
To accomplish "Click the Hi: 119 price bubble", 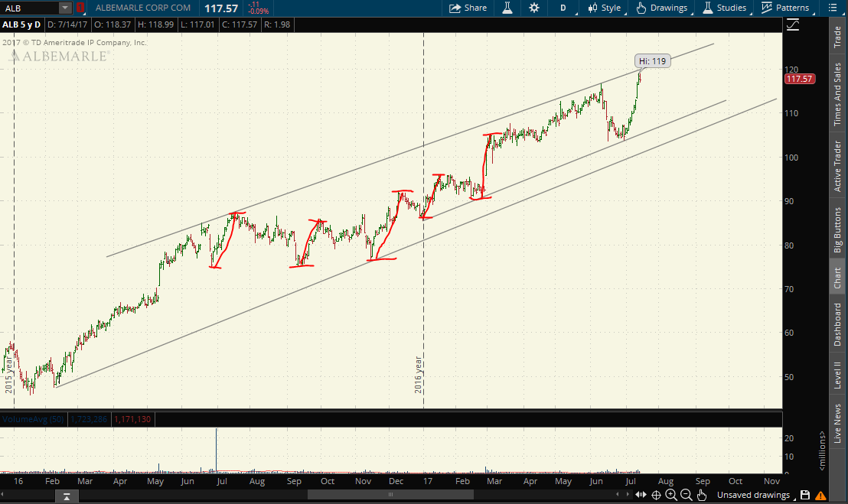I will point(652,61).
